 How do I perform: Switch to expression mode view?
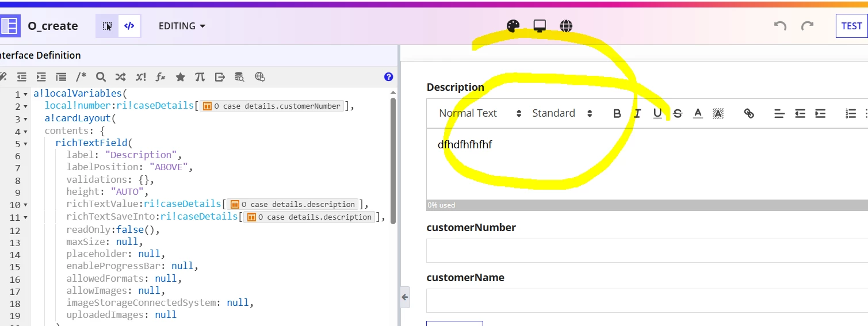pos(129,26)
